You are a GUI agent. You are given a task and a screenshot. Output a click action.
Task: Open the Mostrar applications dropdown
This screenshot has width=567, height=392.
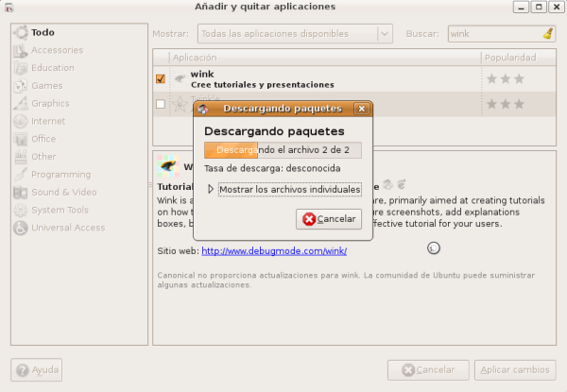[294, 34]
